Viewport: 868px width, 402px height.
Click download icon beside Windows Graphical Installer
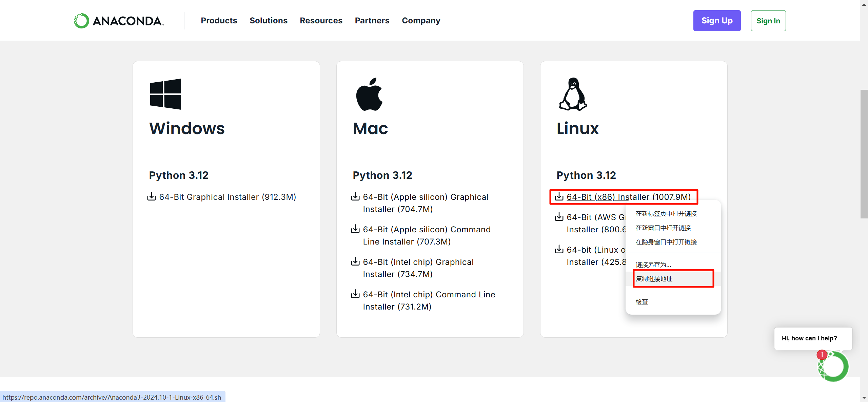tap(152, 196)
